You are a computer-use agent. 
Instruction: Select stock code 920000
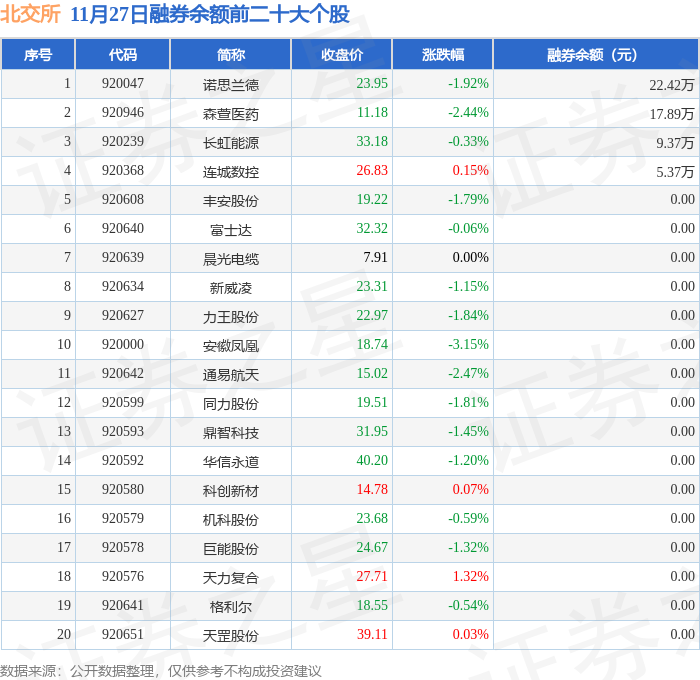coord(123,345)
